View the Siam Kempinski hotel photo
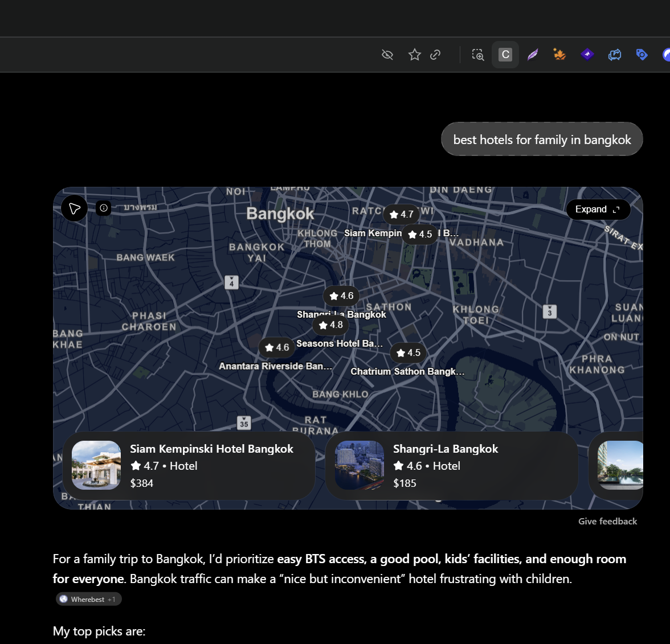 [x=96, y=465]
